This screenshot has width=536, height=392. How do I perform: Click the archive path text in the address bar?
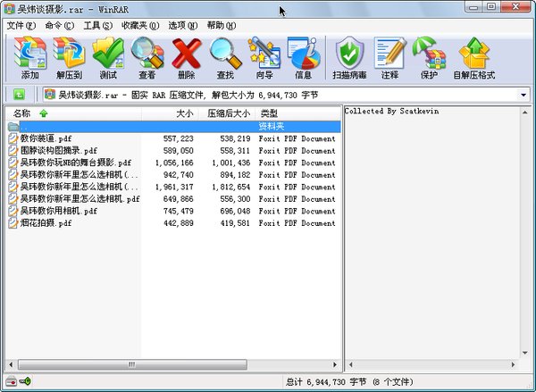[x=188, y=95]
